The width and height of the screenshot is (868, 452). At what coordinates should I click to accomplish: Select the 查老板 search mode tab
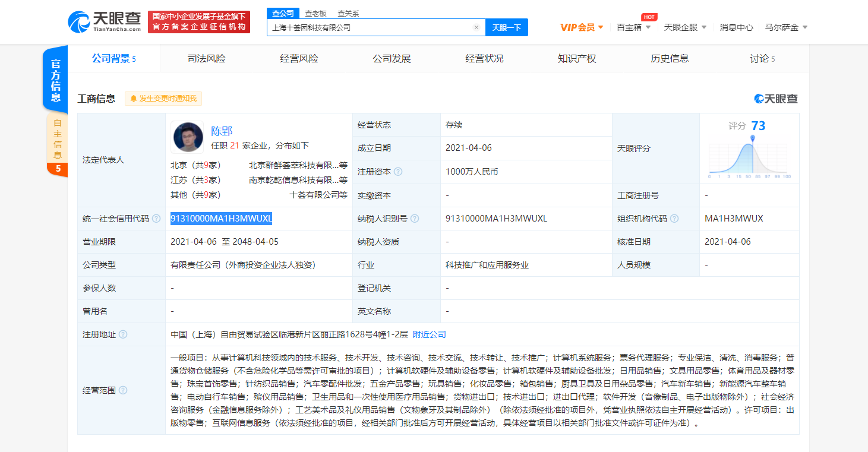click(315, 13)
